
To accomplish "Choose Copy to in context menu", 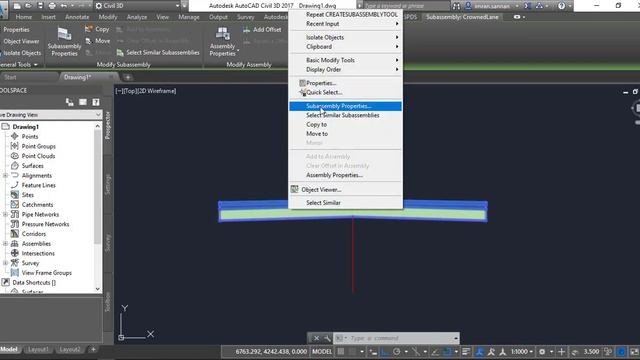I will click(x=346, y=124).
